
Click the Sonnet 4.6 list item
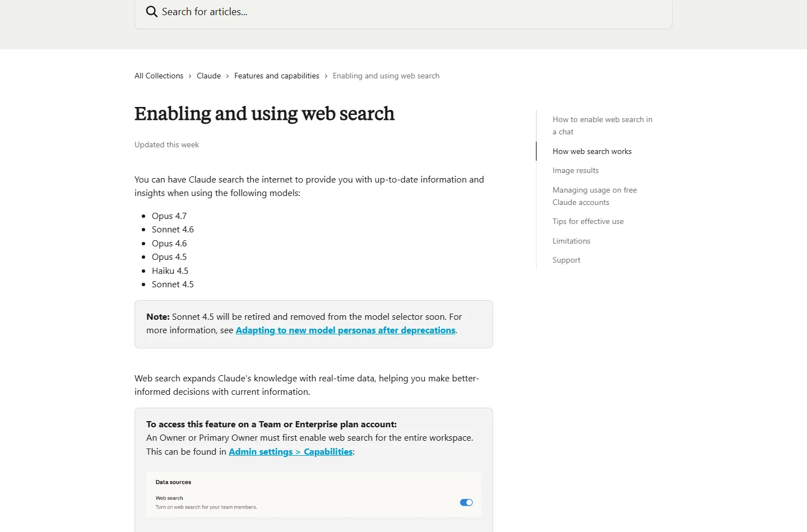[173, 230]
